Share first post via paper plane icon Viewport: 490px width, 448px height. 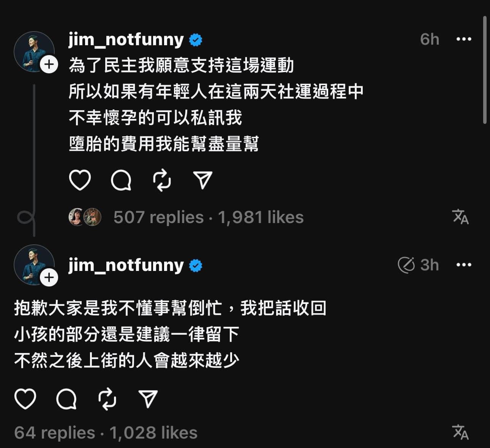pos(202,180)
